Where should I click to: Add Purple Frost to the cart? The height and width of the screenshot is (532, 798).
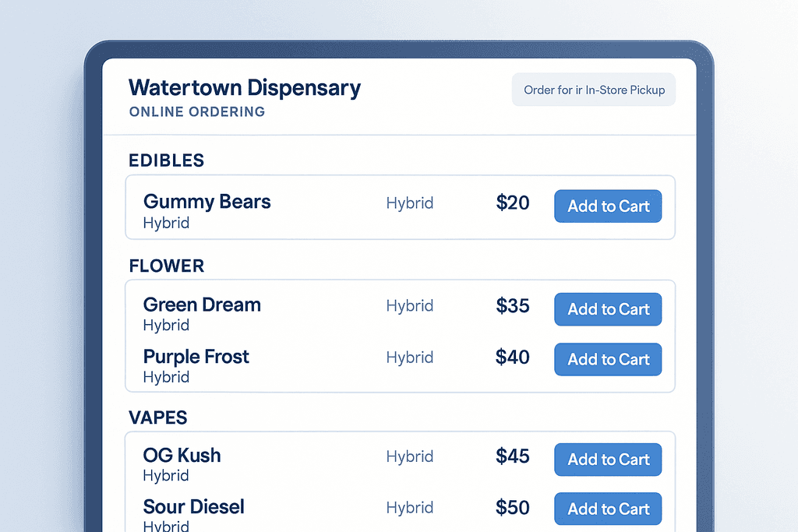pos(608,359)
